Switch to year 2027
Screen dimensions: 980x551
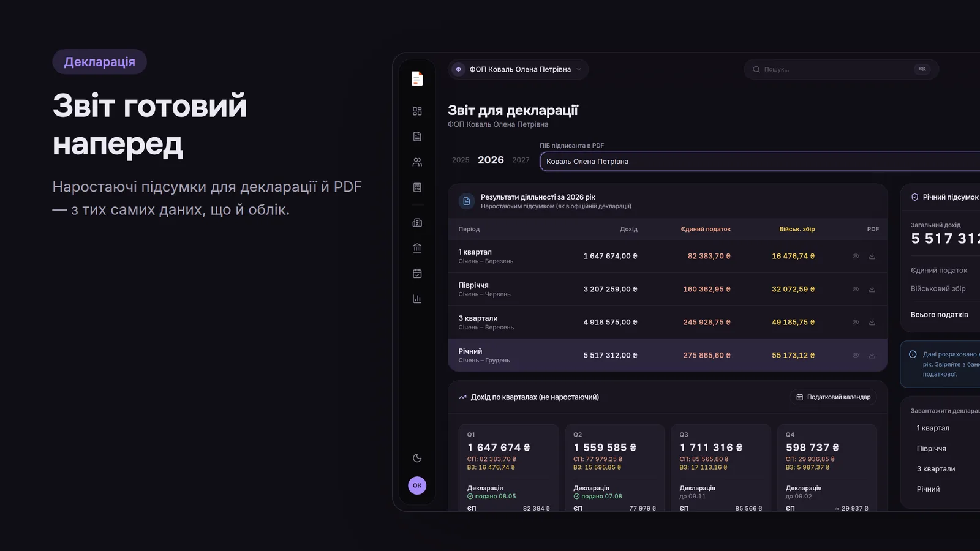(521, 160)
